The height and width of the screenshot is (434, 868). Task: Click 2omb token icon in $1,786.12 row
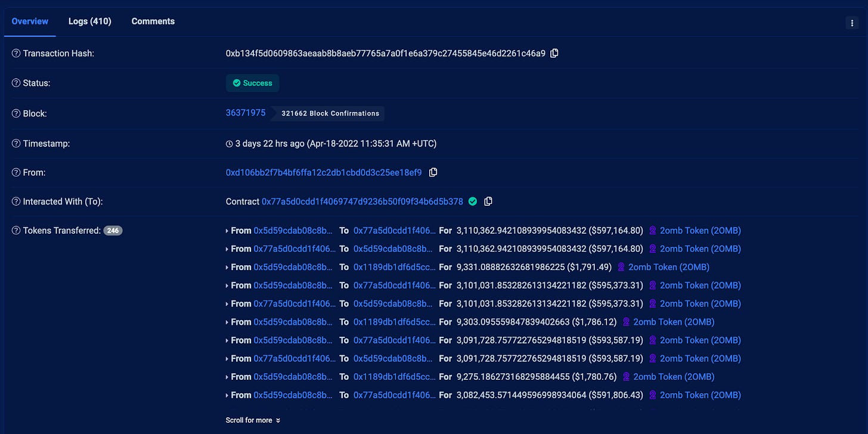point(626,322)
